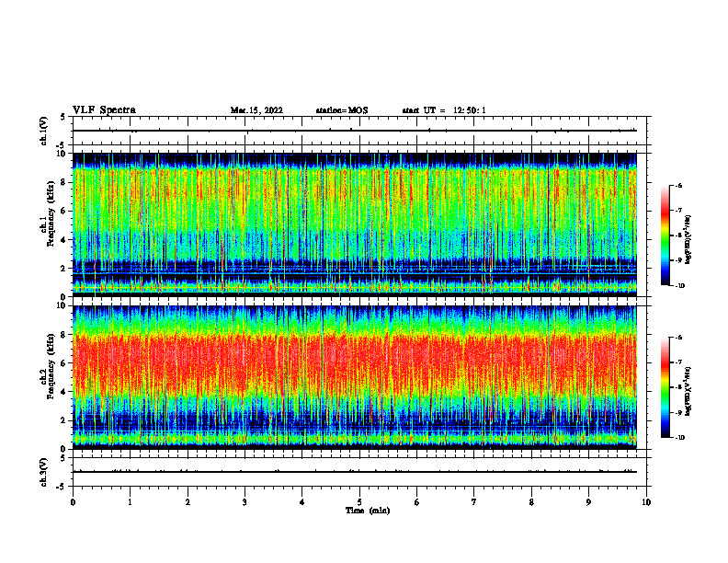728x563 pixels.
Task: Click the ch.1 frequency tick label "2"
Action: pos(64,269)
